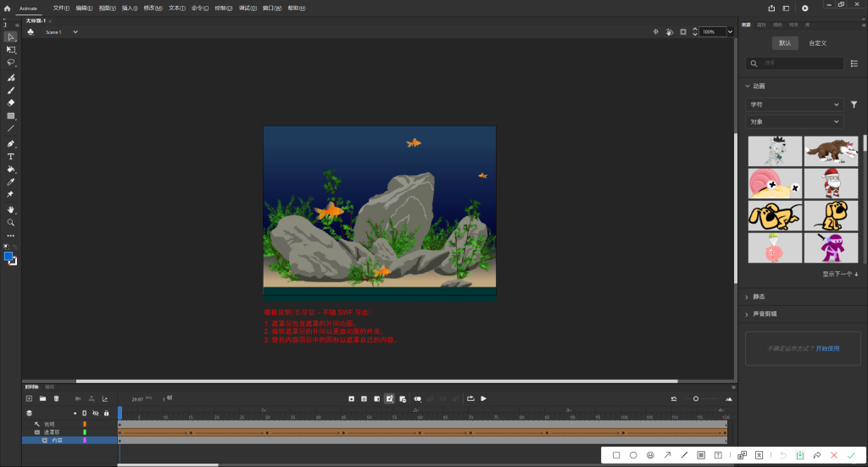Image resolution: width=868 pixels, height=467 pixels.
Task: Click the Test Movie play icon at top right
Action: (805, 8)
